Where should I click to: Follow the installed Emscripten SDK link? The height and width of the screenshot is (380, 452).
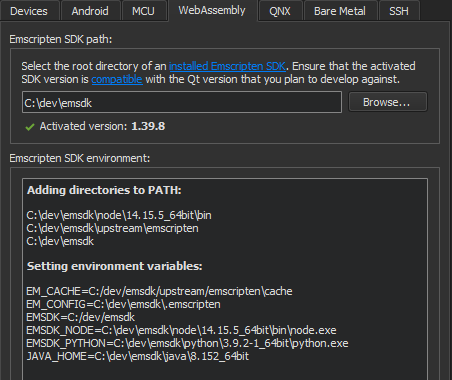click(x=227, y=66)
